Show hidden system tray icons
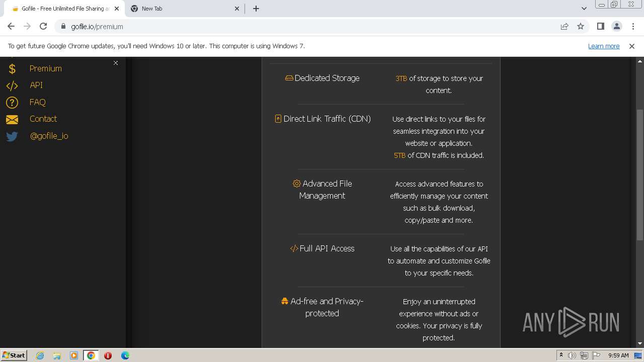Viewport: 644px width, 362px height. pos(561,355)
